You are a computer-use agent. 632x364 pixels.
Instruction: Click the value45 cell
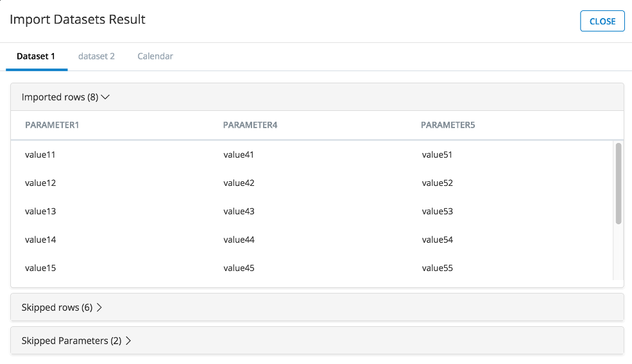(239, 268)
